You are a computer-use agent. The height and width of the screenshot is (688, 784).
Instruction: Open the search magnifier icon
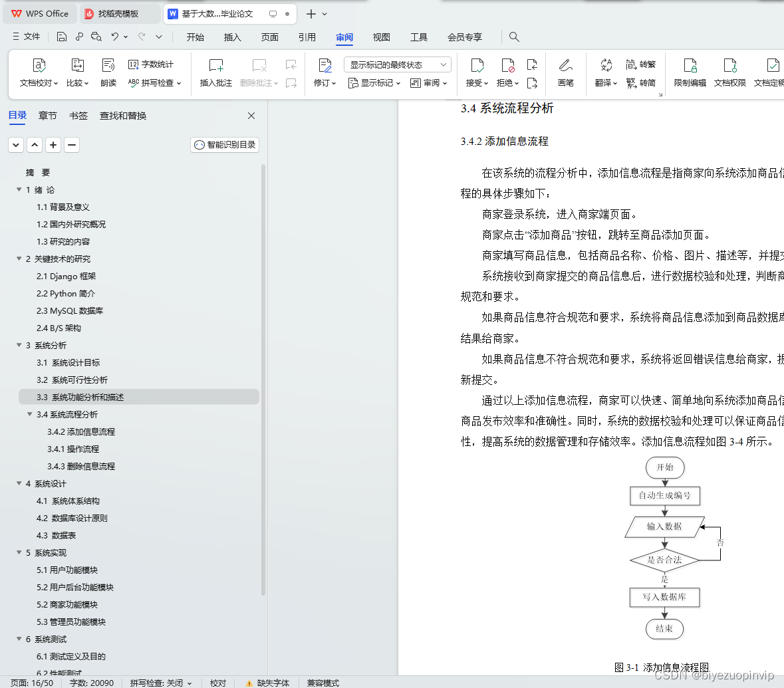coord(514,37)
